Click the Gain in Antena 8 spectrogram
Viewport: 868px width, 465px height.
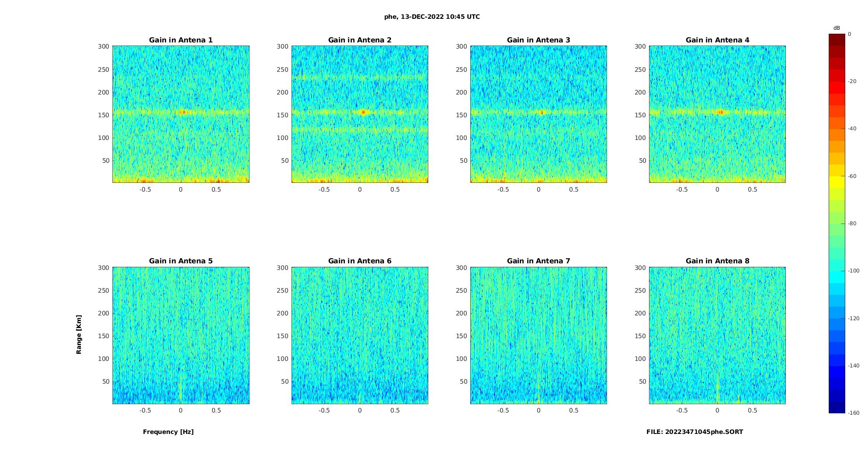717,336
